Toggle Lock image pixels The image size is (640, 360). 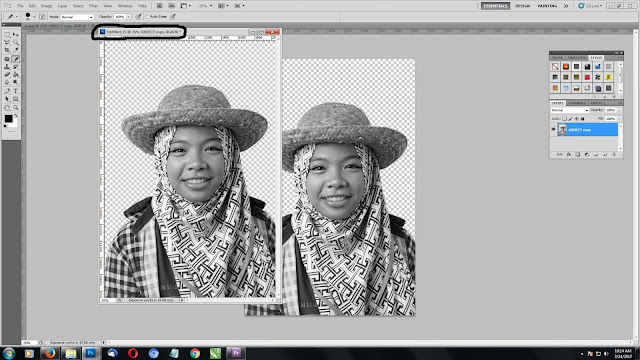click(571, 118)
